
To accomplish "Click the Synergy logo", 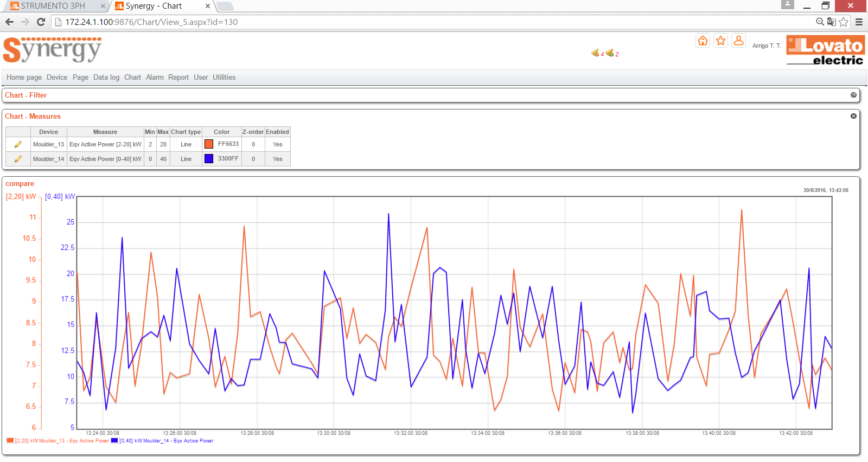I will pos(52,50).
